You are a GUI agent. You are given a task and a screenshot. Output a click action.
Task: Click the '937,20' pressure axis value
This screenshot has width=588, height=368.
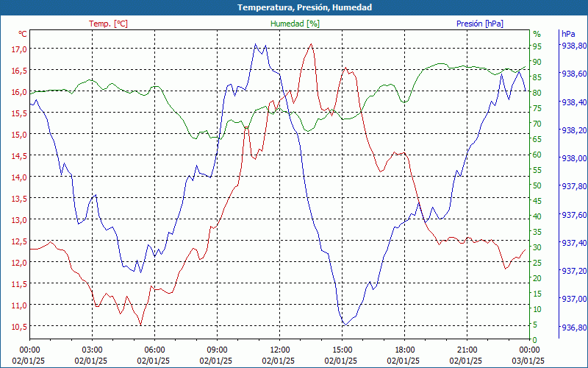(x=573, y=271)
